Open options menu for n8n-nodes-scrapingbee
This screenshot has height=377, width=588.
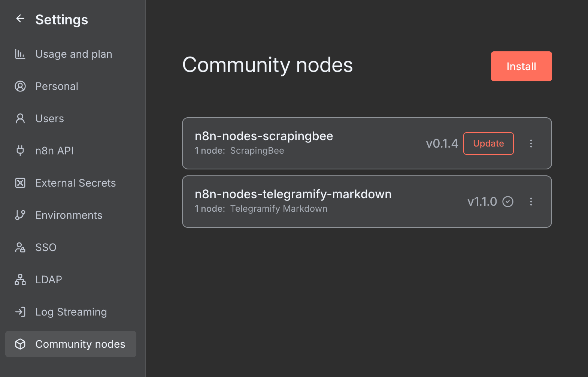point(531,144)
